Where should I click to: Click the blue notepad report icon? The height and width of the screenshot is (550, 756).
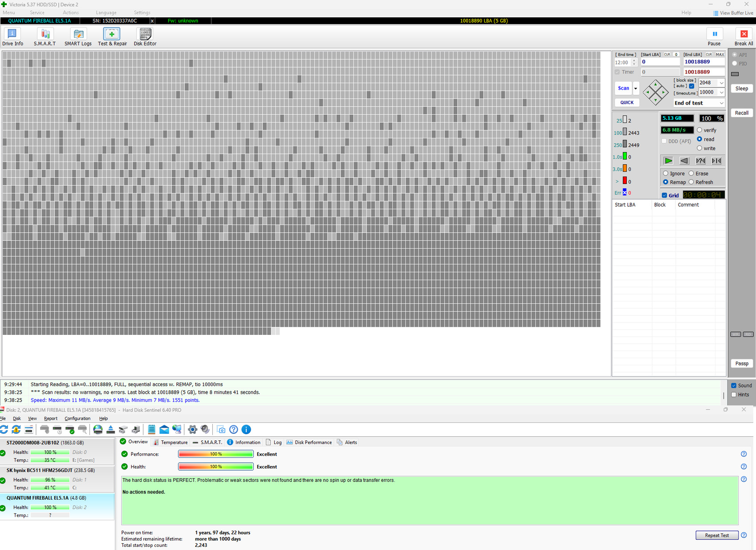click(151, 429)
